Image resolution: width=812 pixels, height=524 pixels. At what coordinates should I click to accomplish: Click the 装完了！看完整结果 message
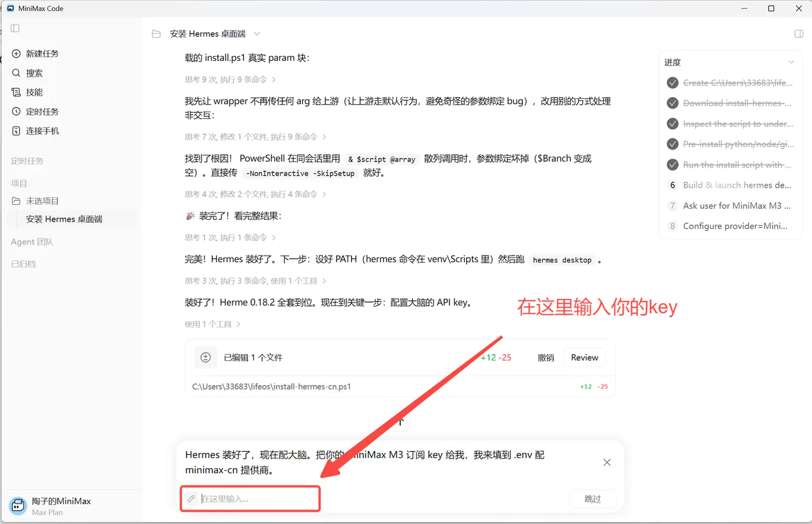tap(233, 216)
